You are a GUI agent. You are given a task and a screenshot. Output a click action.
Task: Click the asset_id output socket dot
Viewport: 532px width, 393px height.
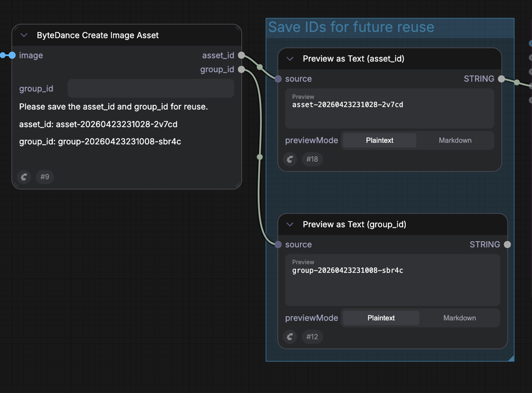241,55
